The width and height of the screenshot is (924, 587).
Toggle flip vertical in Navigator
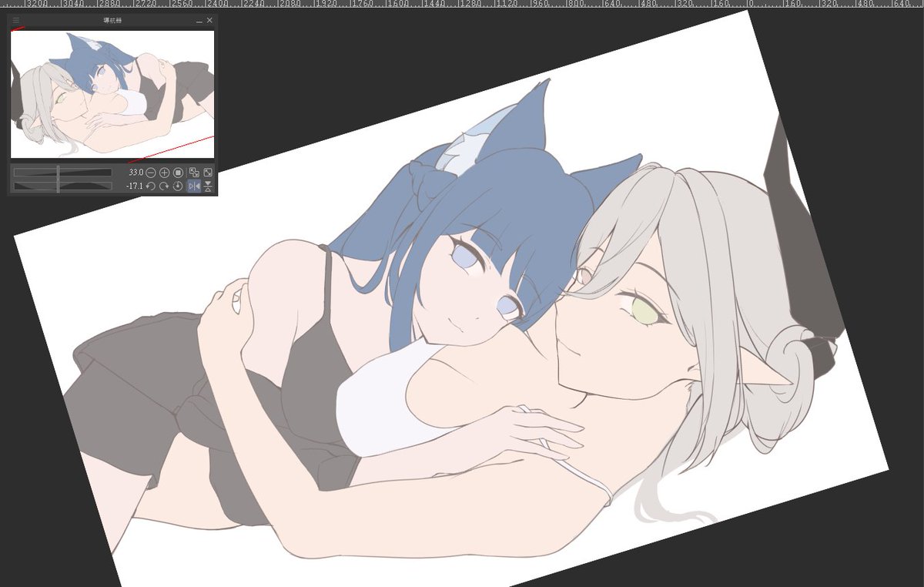208,186
